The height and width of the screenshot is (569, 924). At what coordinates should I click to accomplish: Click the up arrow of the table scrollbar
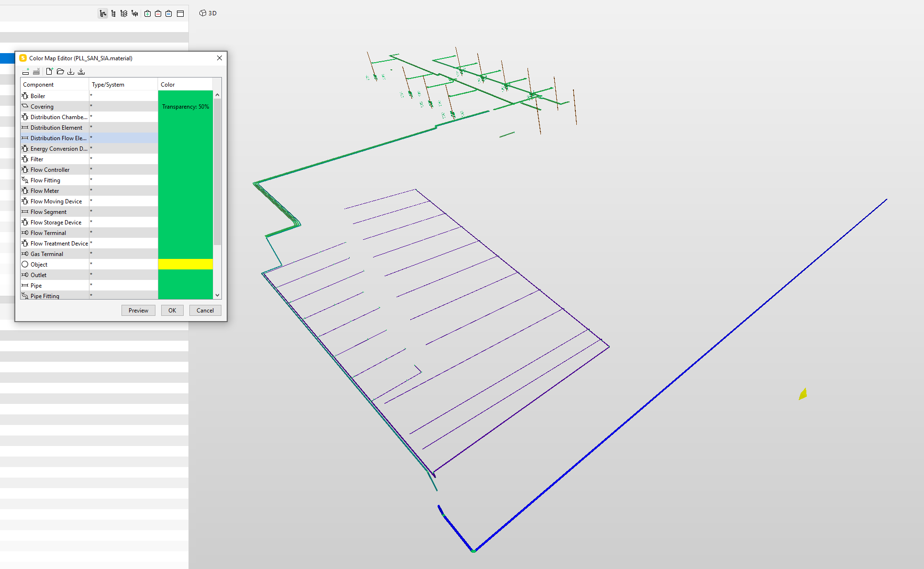[x=218, y=95]
